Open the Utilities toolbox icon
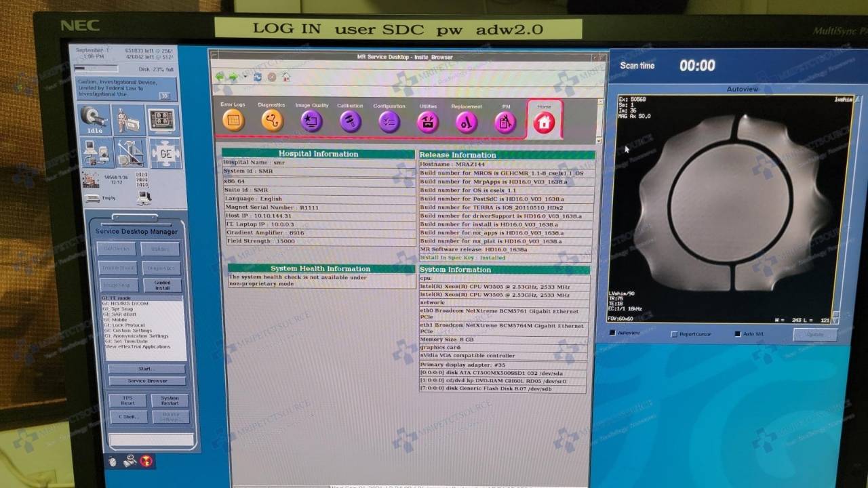The height and width of the screenshot is (488, 868). (428, 123)
